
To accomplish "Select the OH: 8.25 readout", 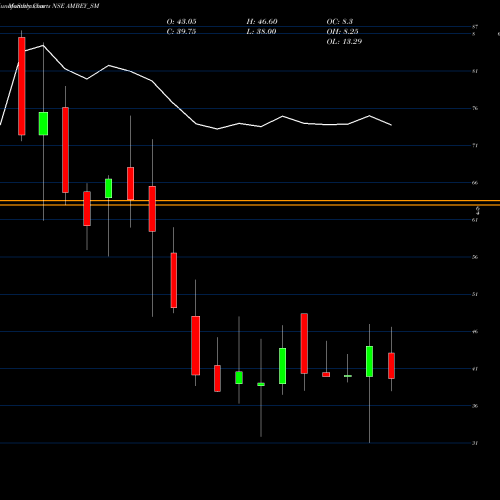I will 342,32.
